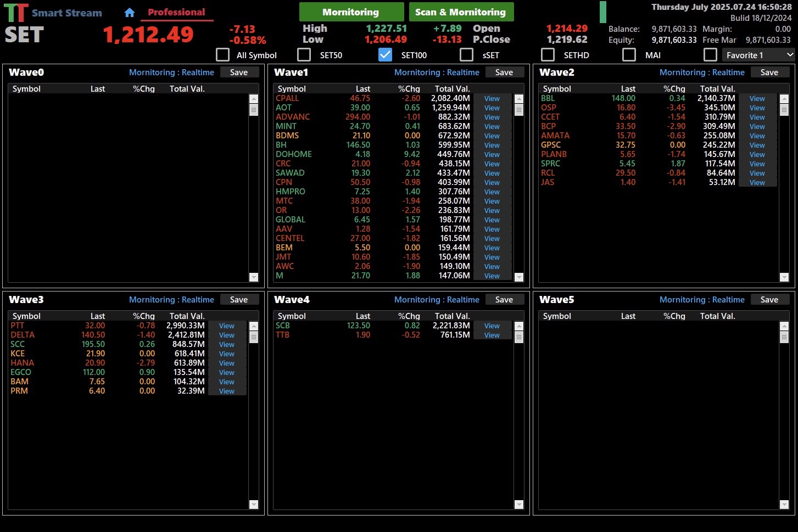Click EGCO last price 112.00
The height and width of the screenshot is (532, 798).
coord(94,372)
